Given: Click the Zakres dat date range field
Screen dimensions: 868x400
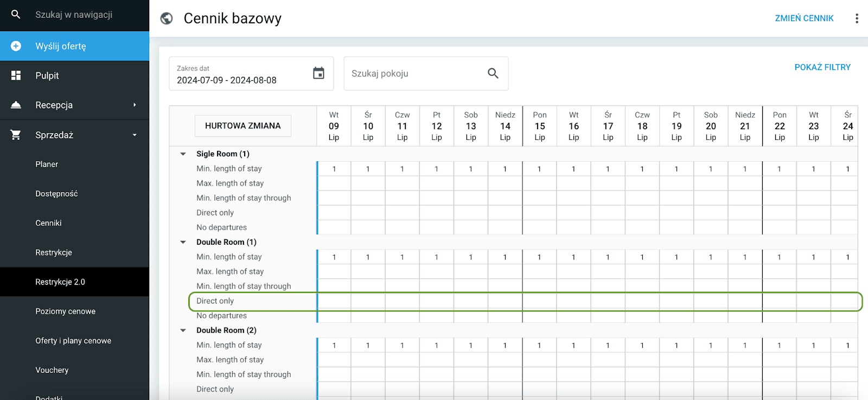Looking at the screenshot, I should [x=251, y=74].
